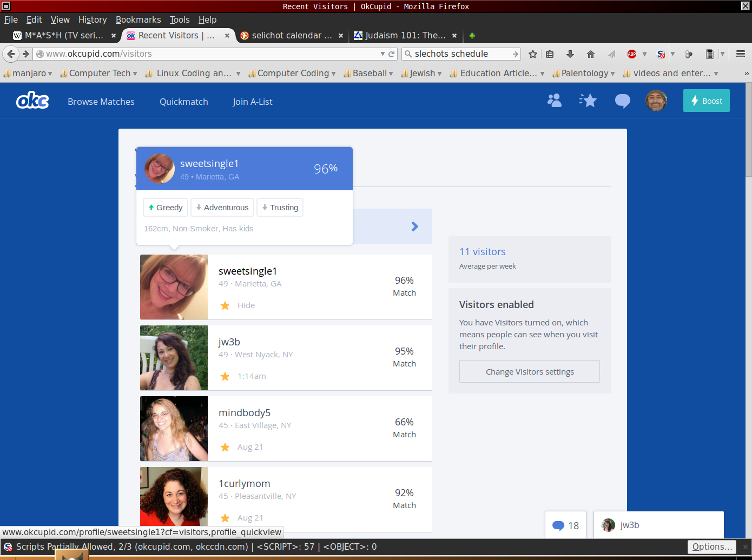
Task: Expand the Adblock Plus dropdown arrow
Action: click(x=644, y=54)
